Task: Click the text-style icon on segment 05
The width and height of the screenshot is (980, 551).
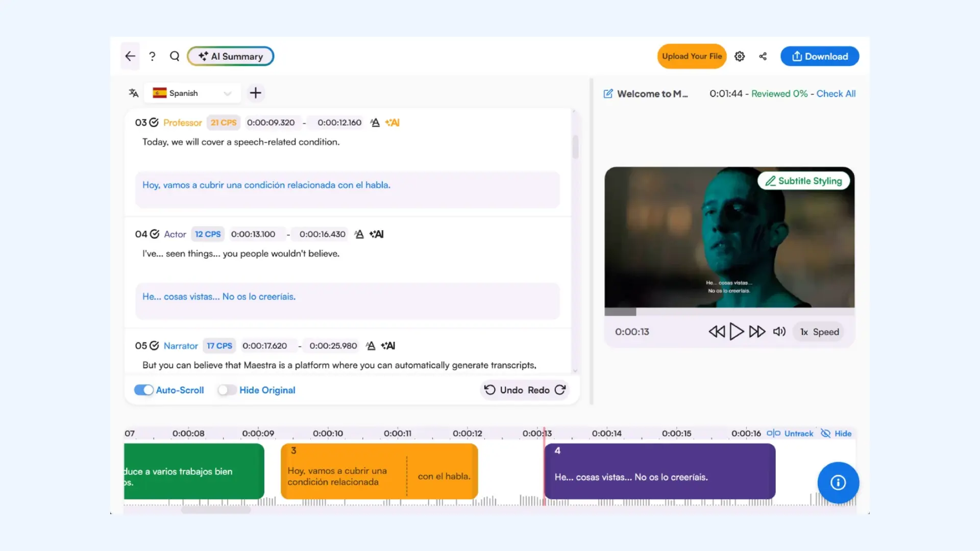Action: 371,346
